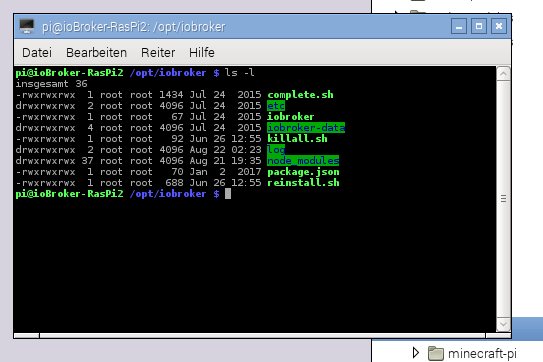The width and height of the screenshot is (543, 362).
Task: Click the complete.sh file entry
Action: click(300, 95)
